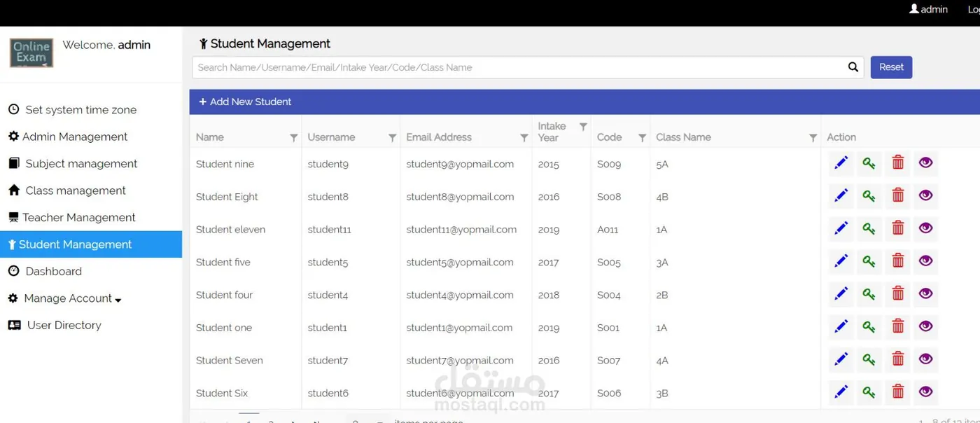
Task: Delete Student nine using trash icon
Action: pos(898,163)
